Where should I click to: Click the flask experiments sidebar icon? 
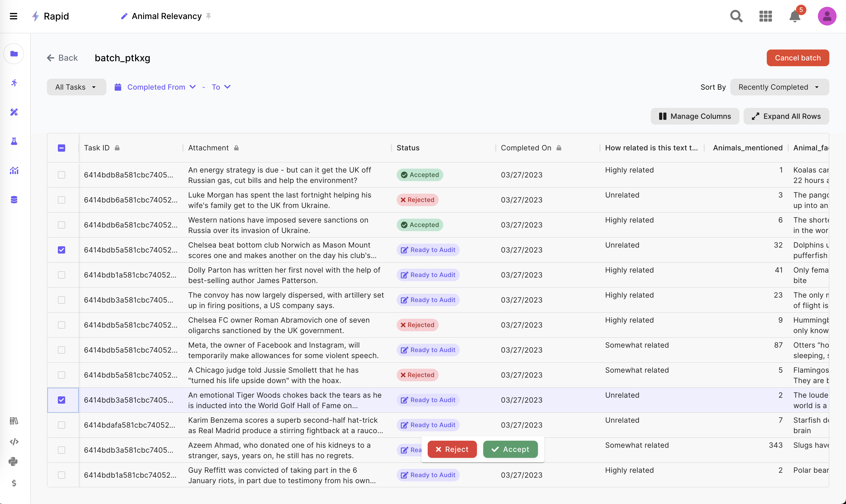pyautogui.click(x=14, y=141)
